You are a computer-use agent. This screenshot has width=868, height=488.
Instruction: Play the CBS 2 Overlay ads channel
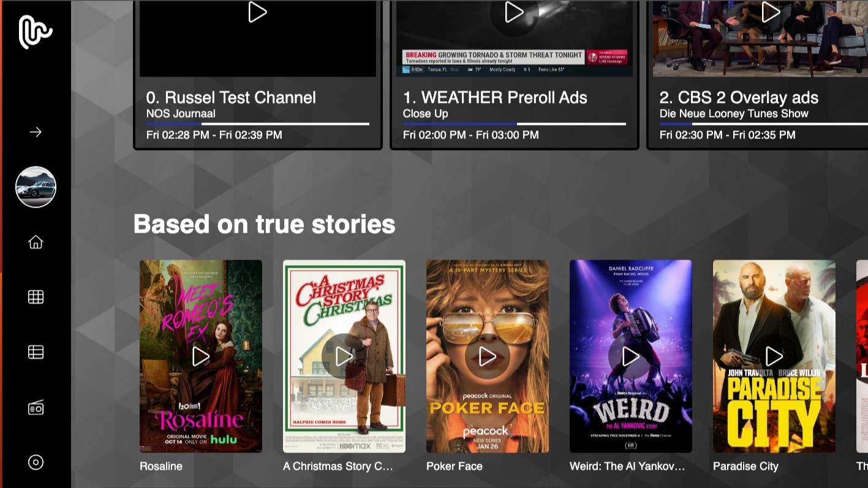771,12
